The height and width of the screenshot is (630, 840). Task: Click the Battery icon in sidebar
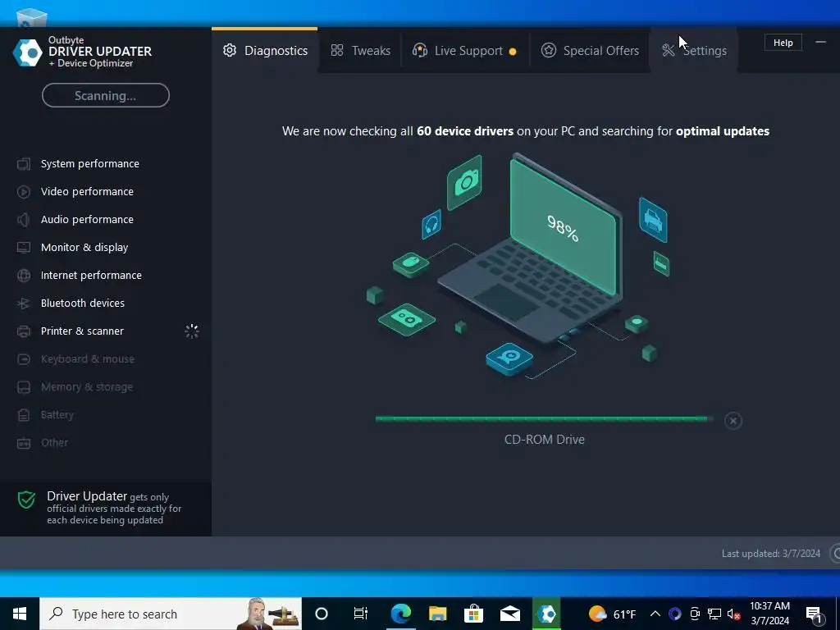click(x=24, y=414)
